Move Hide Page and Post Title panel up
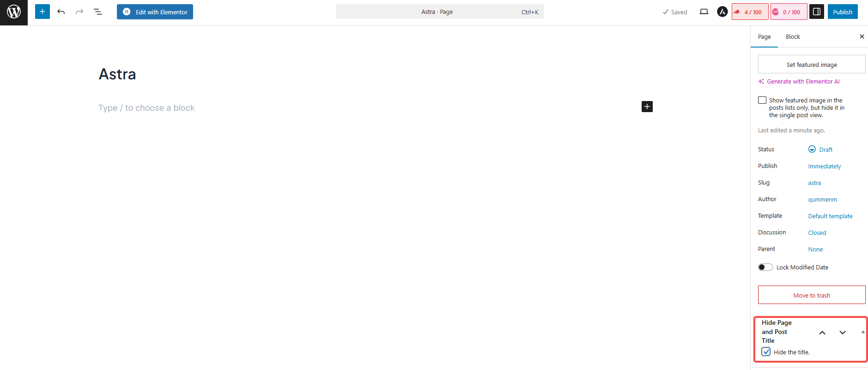The width and height of the screenshot is (868, 370). [x=822, y=333]
